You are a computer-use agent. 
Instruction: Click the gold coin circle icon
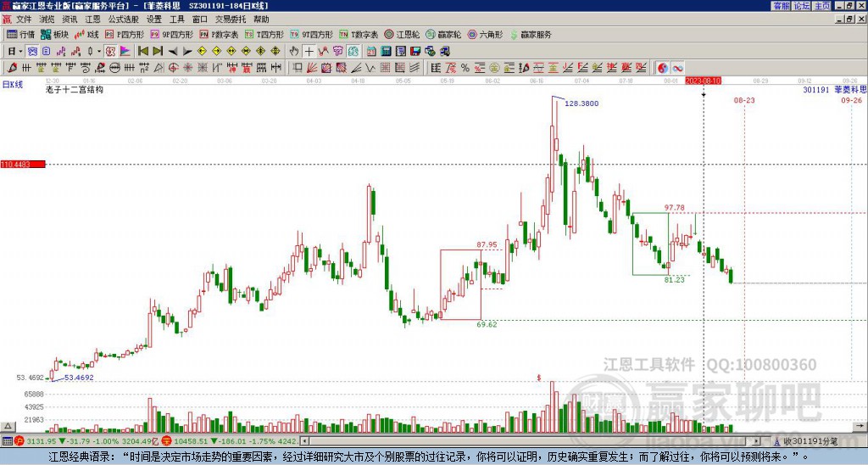click(x=494, y=68)
